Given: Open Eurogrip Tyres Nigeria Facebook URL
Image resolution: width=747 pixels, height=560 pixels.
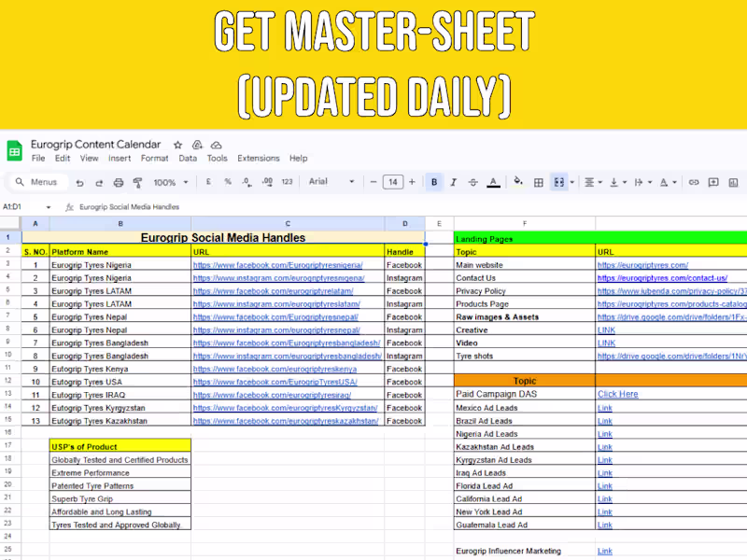Looking at the screenshot, I should point(277,265).
